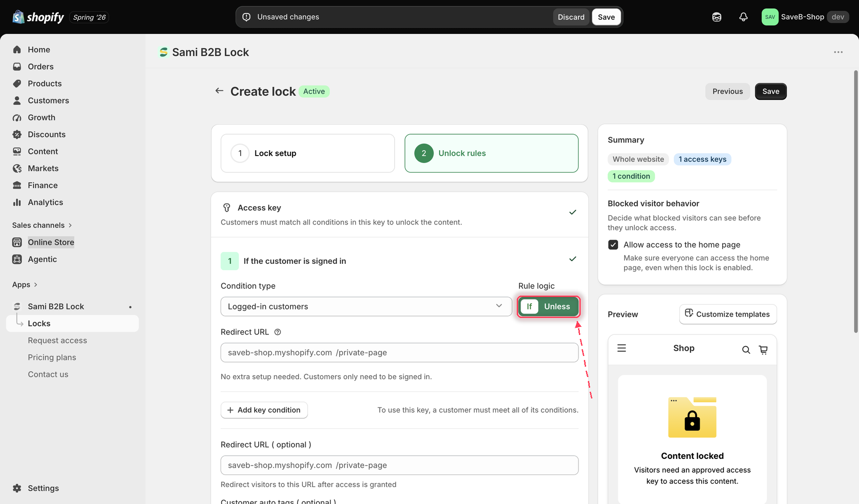Image resolution: width=859 pixels, height=504 pixels.
Task: Click the Orders inbox icon
Action: [x=17, y=67]
